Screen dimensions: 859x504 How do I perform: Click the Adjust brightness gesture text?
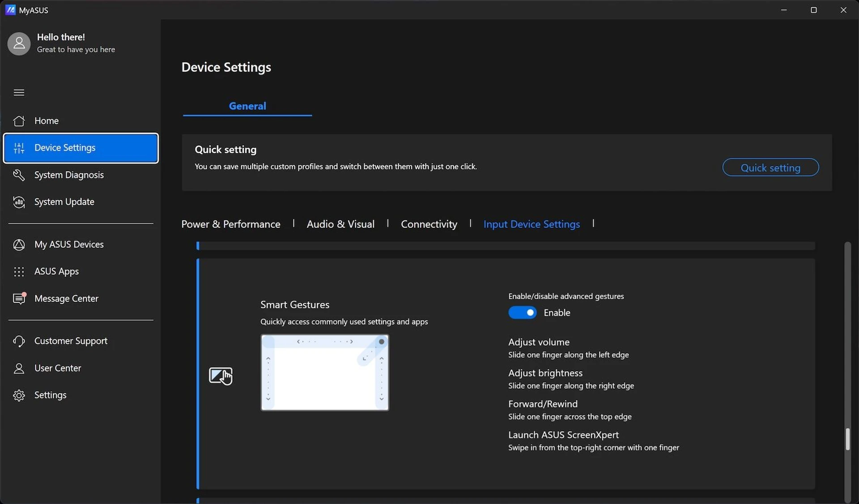coord(545,373)
